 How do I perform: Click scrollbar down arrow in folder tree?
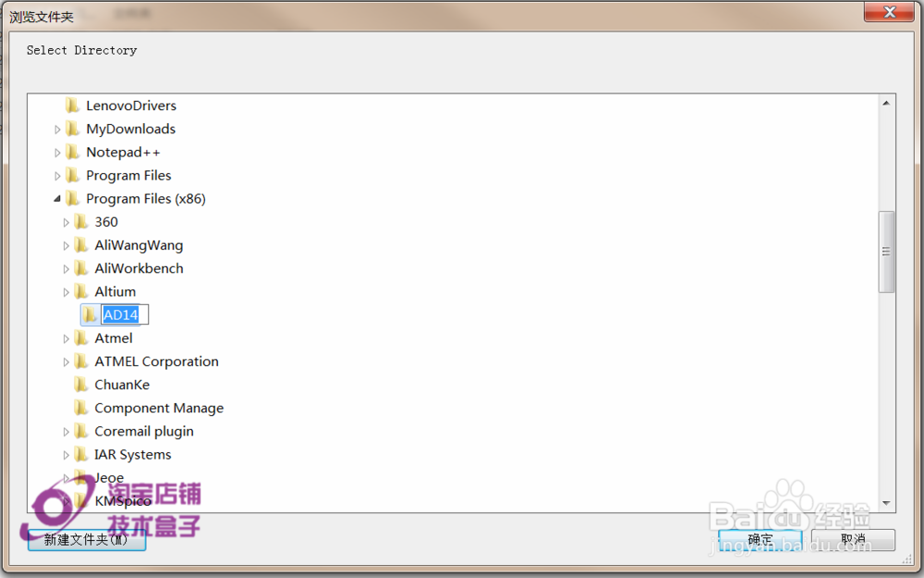click(x=886, y=503)
